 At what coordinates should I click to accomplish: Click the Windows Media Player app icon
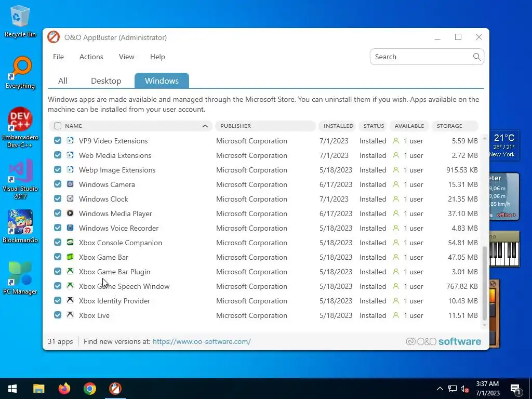tap(70, 214)
